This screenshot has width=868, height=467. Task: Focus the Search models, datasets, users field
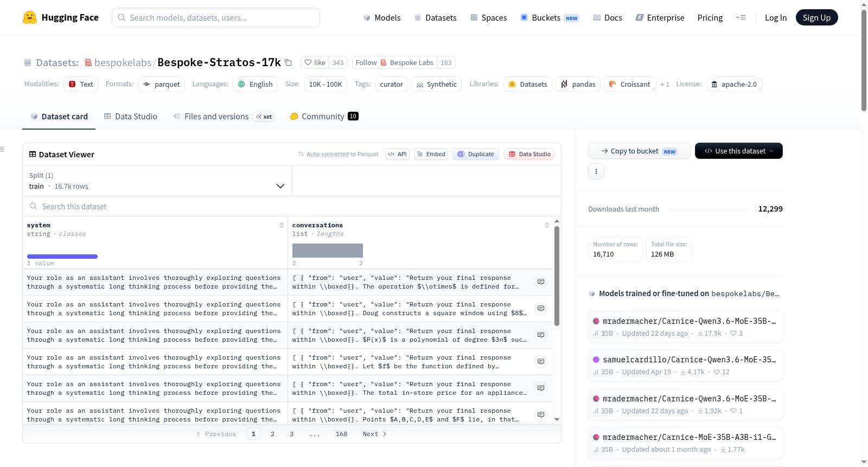point(216,17)
